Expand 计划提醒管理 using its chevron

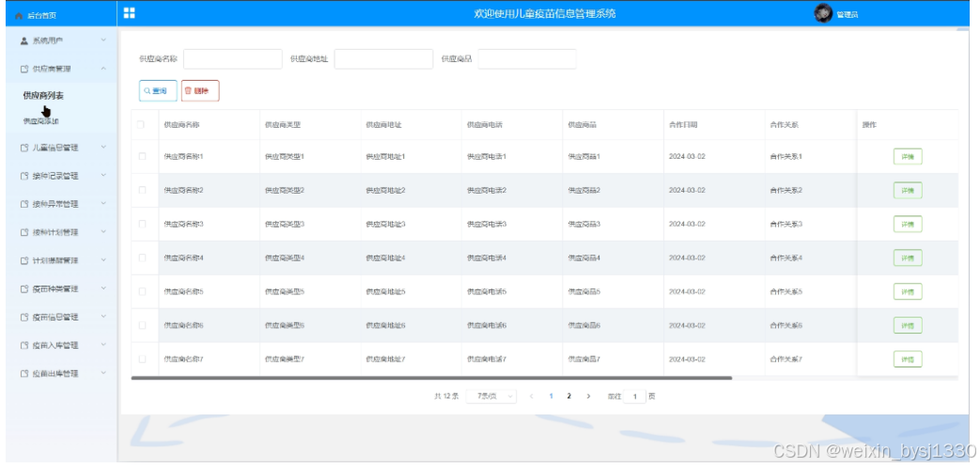tap(103, 260)
